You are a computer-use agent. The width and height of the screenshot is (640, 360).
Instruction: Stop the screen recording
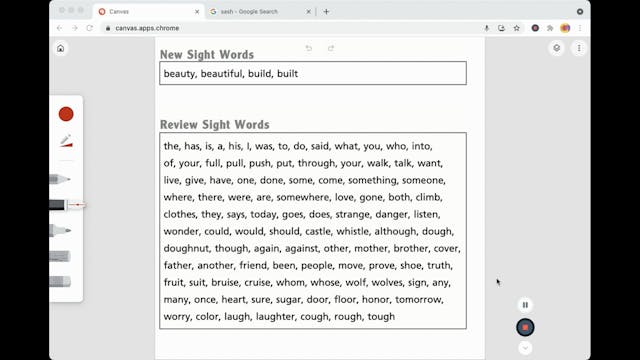(x=525, y=327)
